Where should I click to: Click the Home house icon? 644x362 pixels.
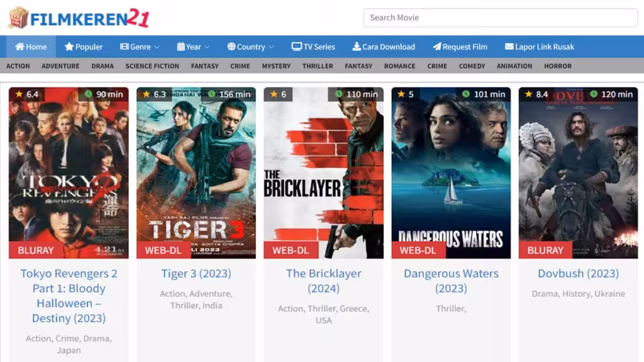point(19,47)
